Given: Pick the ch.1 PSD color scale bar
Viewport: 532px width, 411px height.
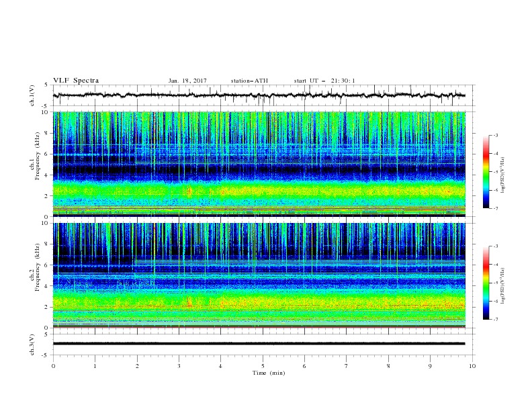Looking at the screenshot, I should 486,172.
